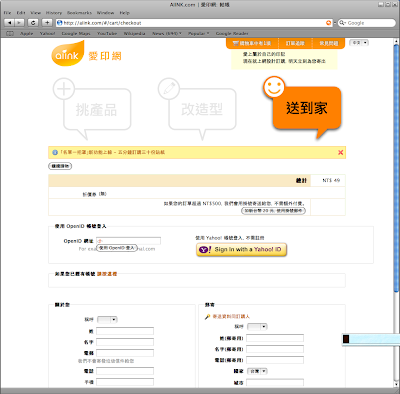
Task: Open the Help menu
Action: coord(125,13)
